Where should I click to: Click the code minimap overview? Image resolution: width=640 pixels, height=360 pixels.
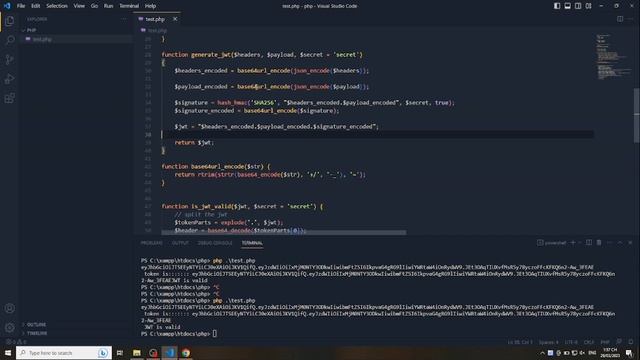pos(613,57)
